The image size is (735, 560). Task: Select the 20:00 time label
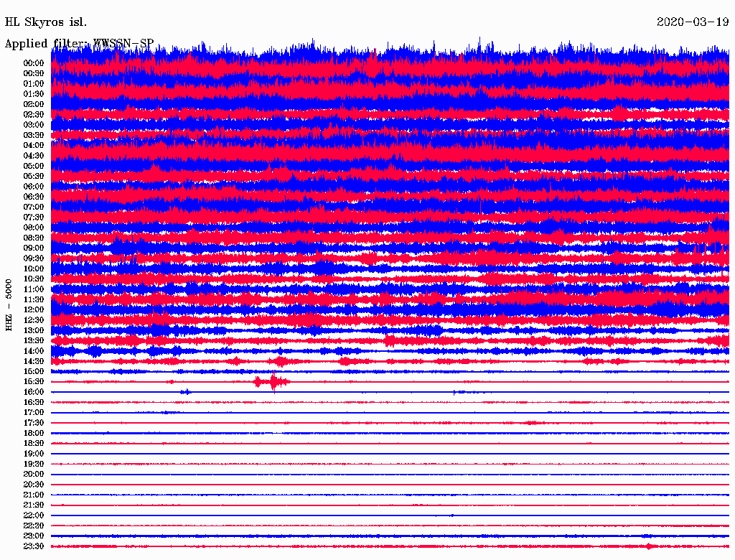[34, 474]
